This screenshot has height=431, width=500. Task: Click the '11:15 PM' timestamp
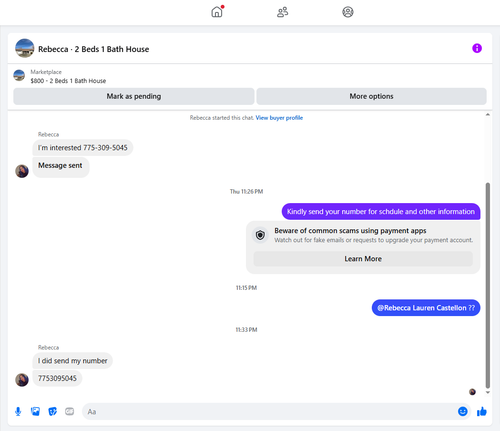[246, 288]
